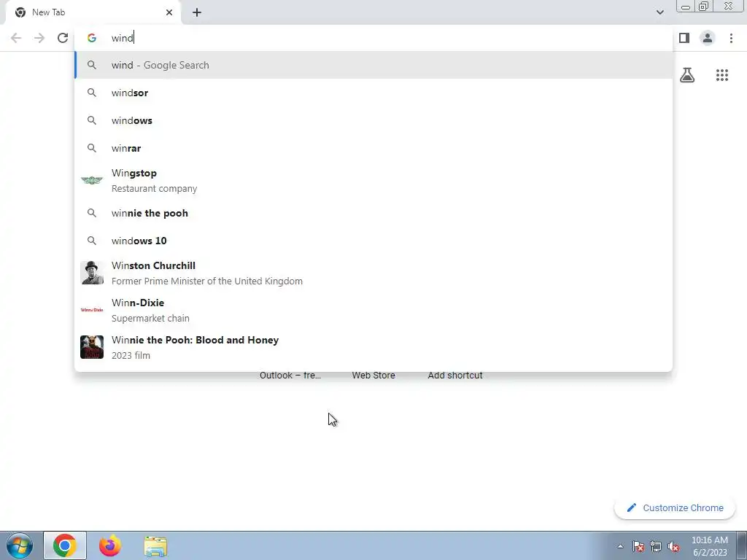Select 'wind - Google Search' suggestion

click(373, 65)
